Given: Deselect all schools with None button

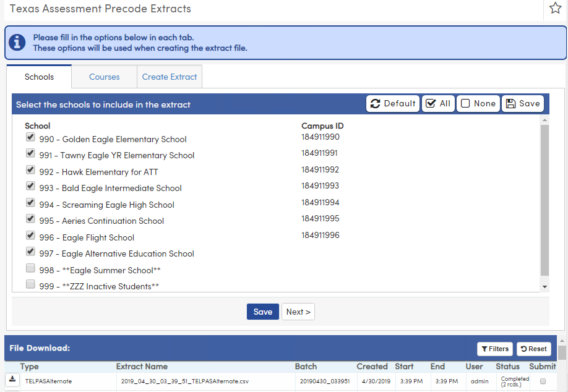Looking at the screenshot, I should (478, 103).
